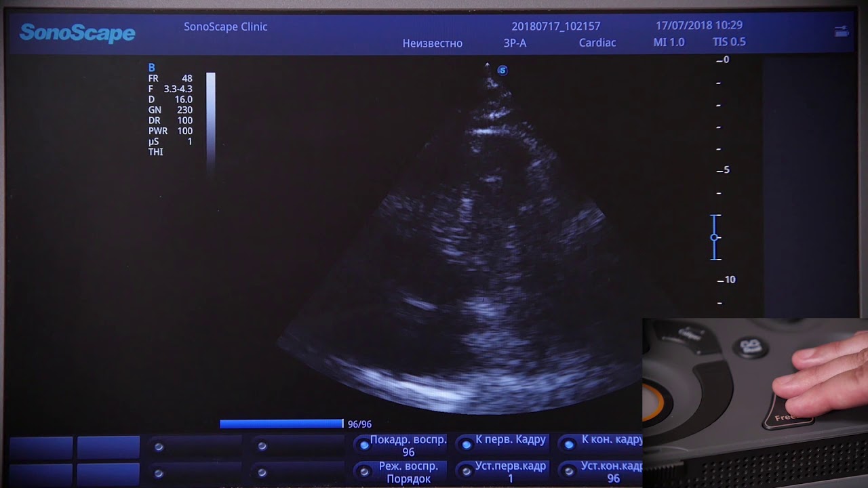The image size is (868, 488).
Task: Select the Уст.кон.кадр soft key
Action: click(x=600, y=472)
